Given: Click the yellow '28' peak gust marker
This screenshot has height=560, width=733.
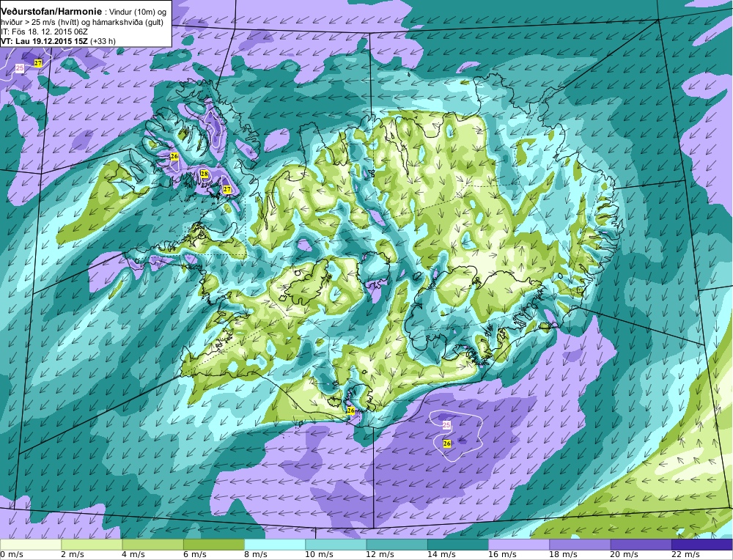Looking at the screenshot, I should tap(205, 174).
